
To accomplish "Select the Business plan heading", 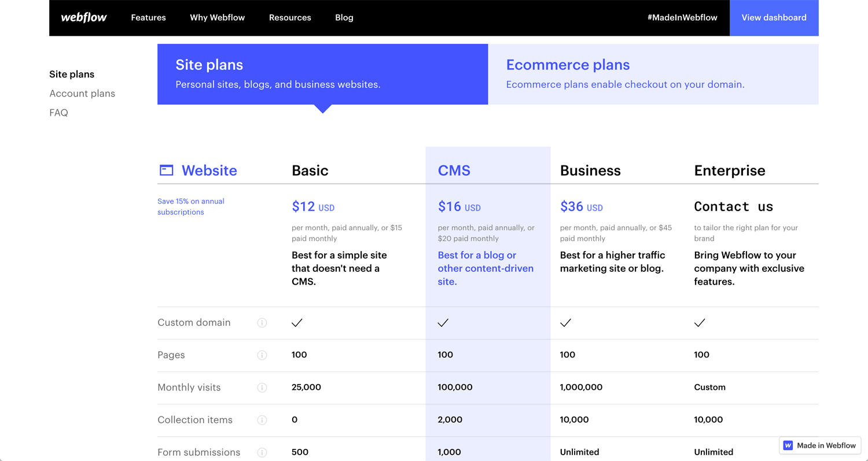I will click(x=590, y=170).
